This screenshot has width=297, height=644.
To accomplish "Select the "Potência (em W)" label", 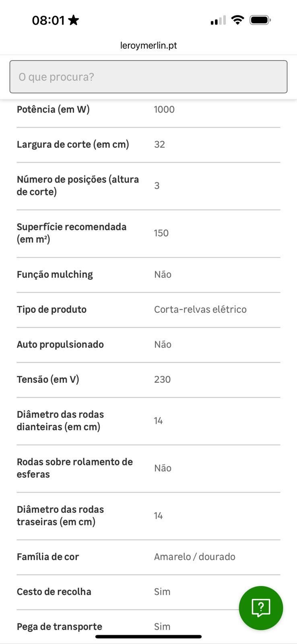I will pos(53,109).
